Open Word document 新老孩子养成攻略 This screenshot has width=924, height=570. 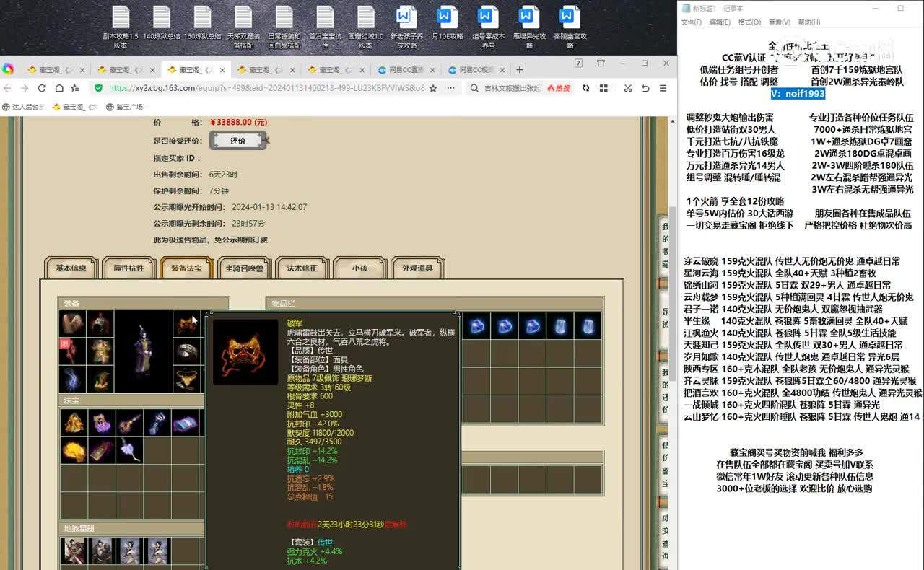point(406,27)
